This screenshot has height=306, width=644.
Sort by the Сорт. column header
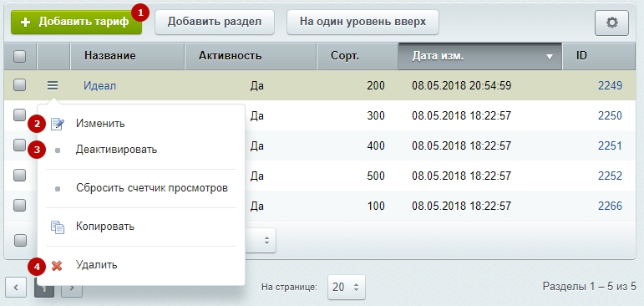click(x=357, y=56)
